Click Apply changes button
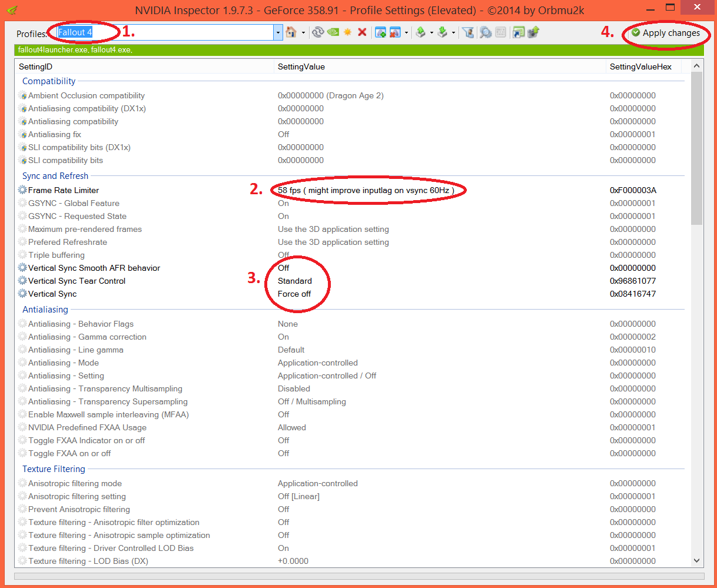This screenshot has width=717, height=588. 666,33
